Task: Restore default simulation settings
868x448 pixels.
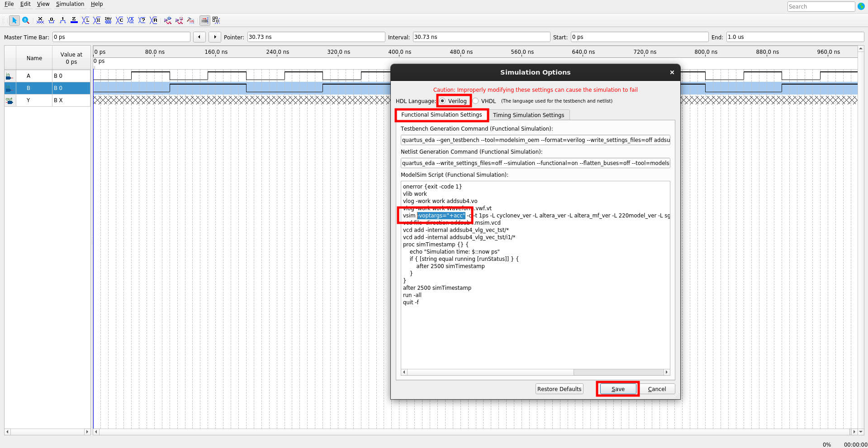Action: [559, 389]
